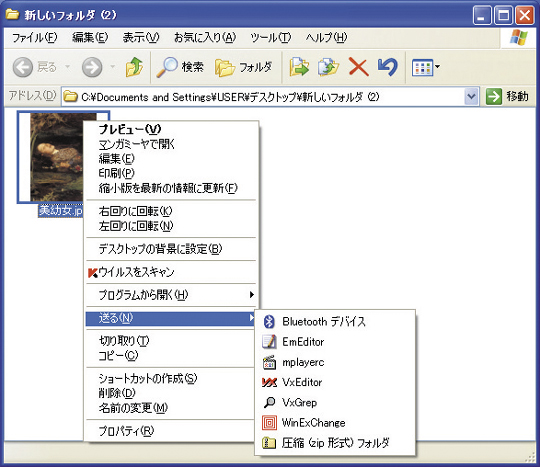
Task: Toggle the フォルダ pane button
Action: tap(243, 67)
